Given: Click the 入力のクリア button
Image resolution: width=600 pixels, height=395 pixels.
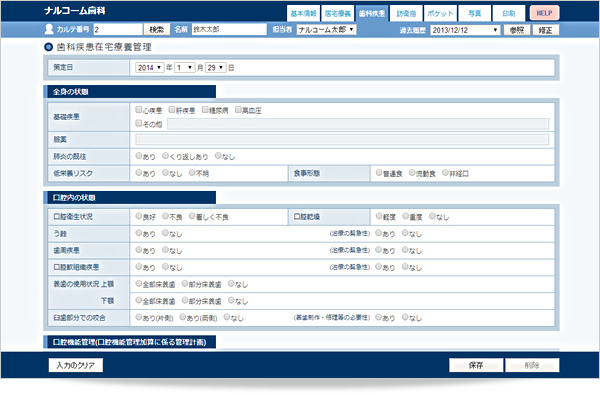Looking at the screenshot, I should [76, 365].
